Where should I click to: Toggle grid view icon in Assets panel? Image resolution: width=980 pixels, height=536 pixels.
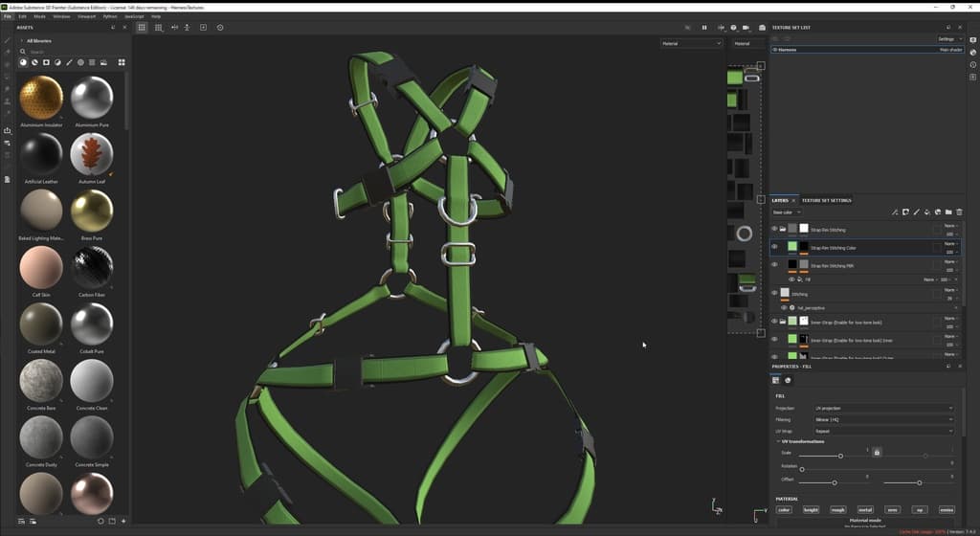coord(122,62)
